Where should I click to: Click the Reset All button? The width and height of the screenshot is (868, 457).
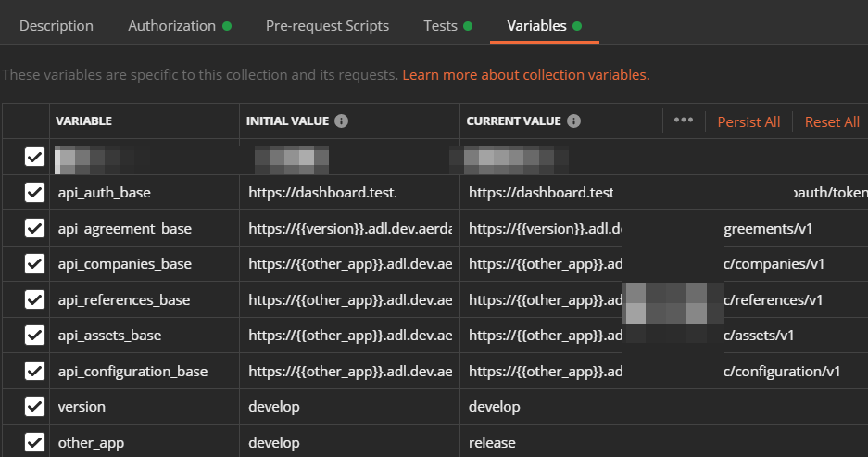coord(832,122)
